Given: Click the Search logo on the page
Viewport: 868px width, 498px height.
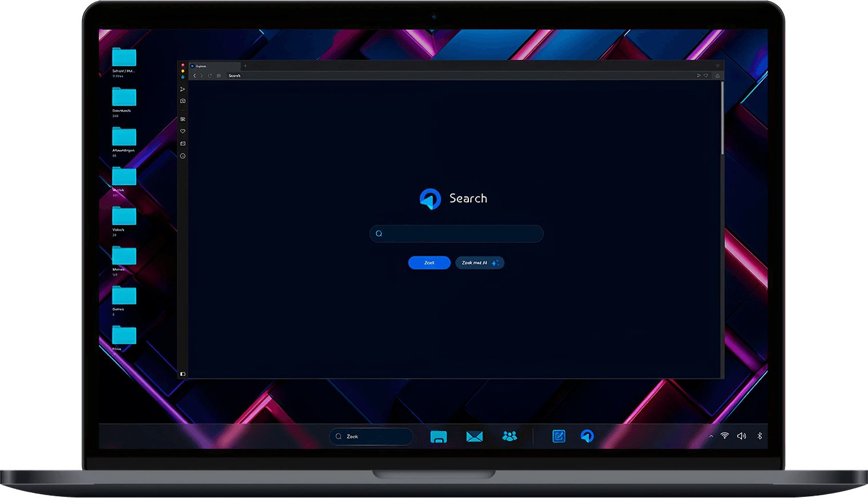Looking at the screenshot, I should pyautogui.click(x=453, y=199).
